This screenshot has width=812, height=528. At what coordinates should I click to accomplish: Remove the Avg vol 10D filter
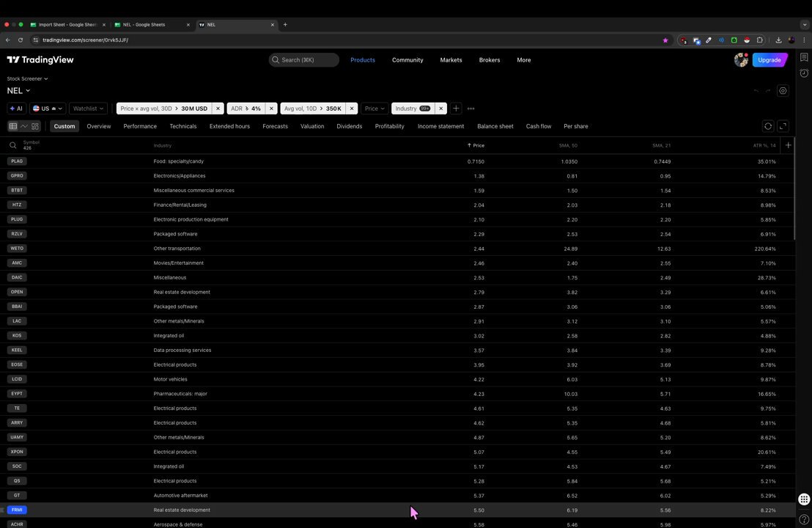pyautogui.click(x=352, y=109)
